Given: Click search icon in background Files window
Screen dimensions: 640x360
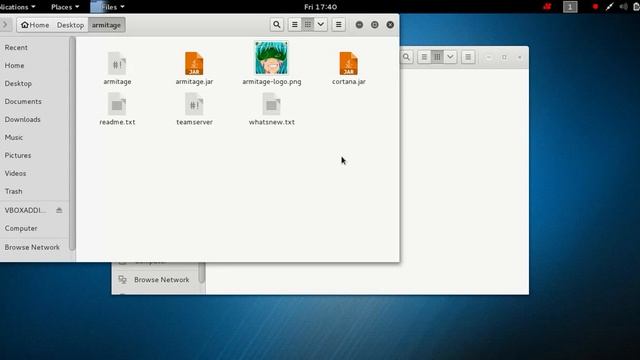Looking at the screenshot, I should pyautogui.click(x=407, y=57).
